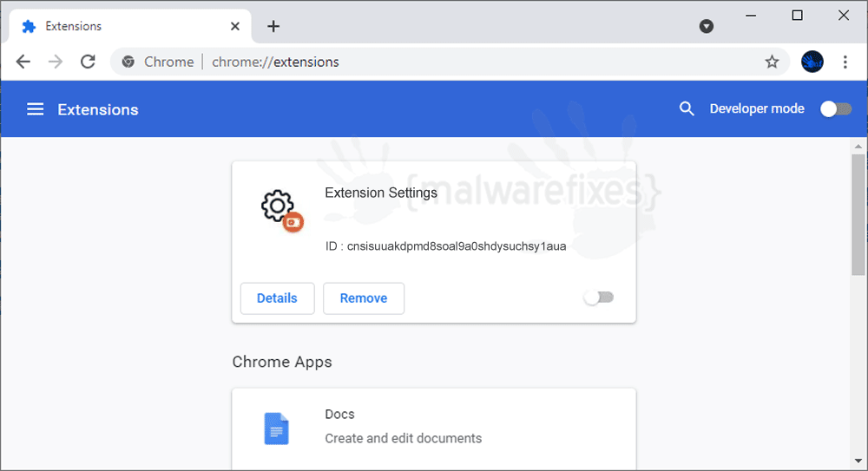Viewport: 868px width, 471px height.
Task: Search extensions with the magnifier icon
Action: (x=687, y=108)
